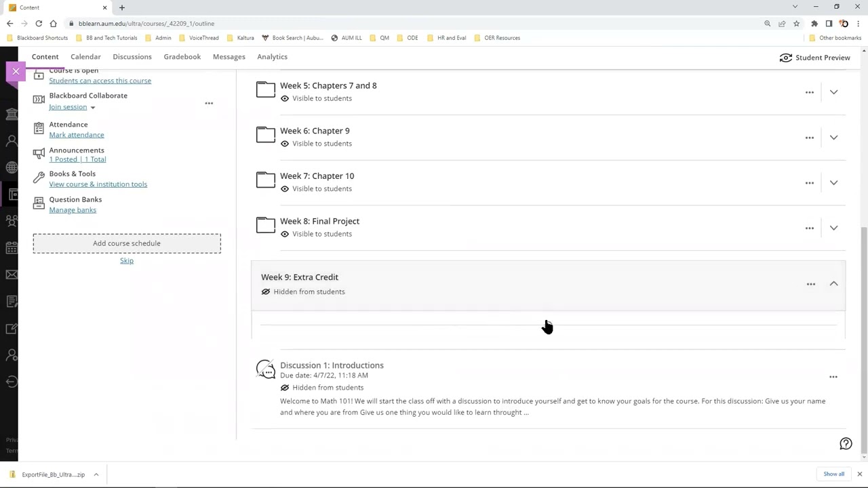Open more options for Week 9: Extra Credit

810,284
